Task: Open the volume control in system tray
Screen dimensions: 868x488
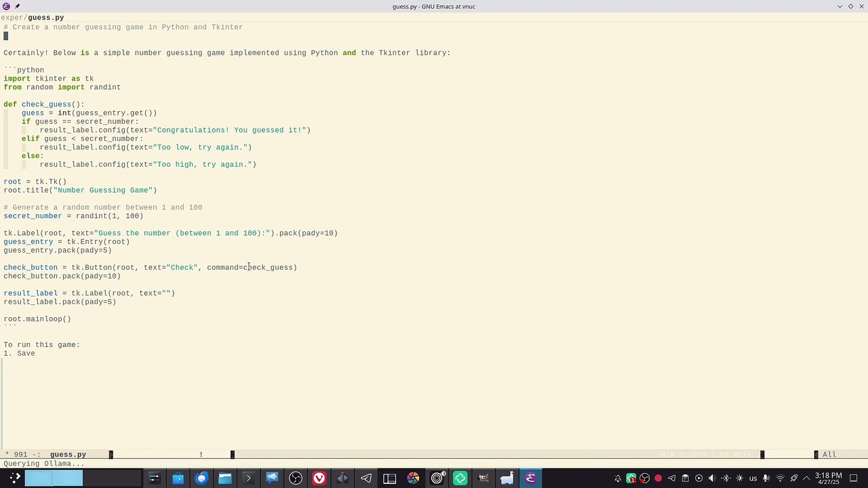Action: [x=712, y=479]
